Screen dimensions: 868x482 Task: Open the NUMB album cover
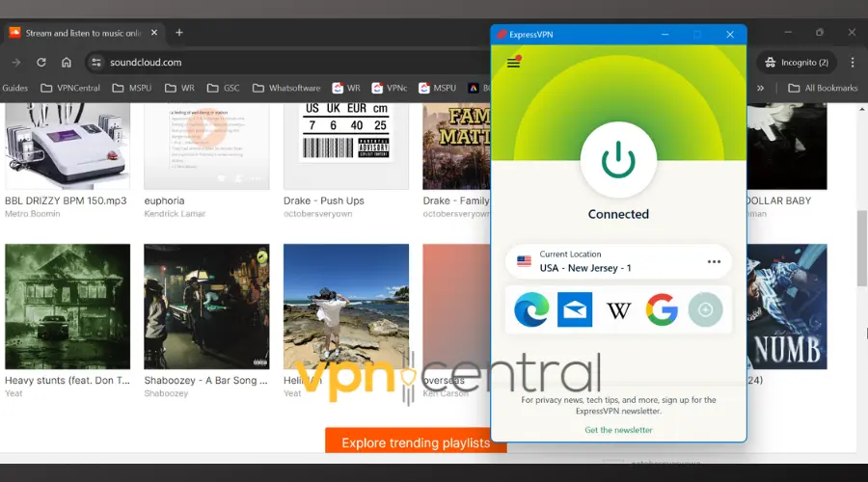pyautogui.click(x=787, y=307)
